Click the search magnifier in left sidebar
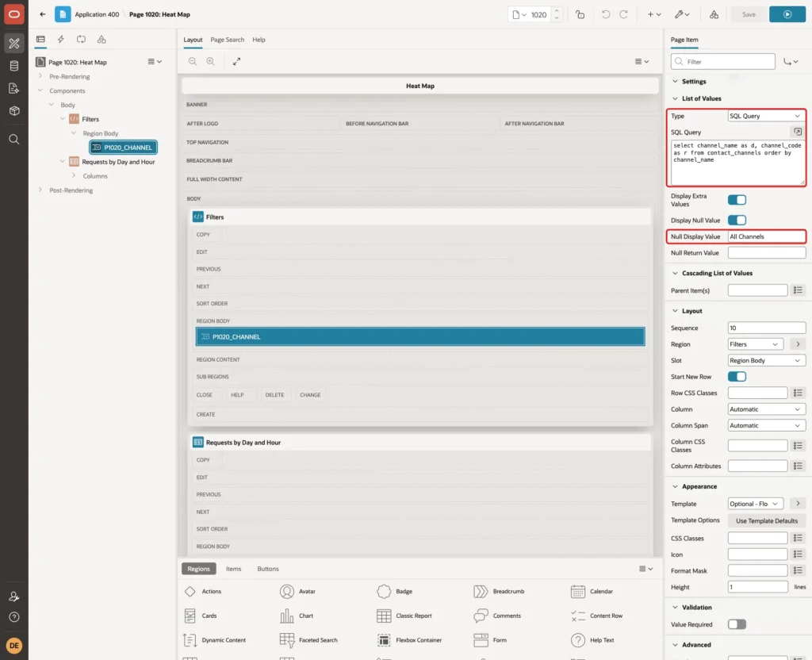812x660 pixels. (14, 140)
